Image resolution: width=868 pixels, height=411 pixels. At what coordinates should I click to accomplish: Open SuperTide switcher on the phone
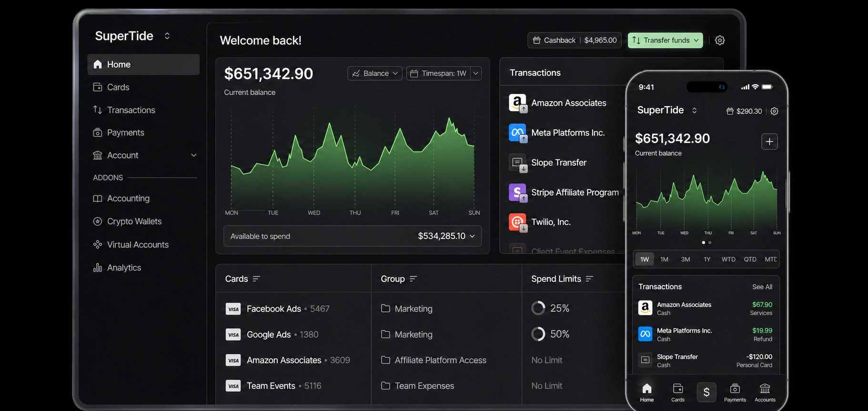click(695, 110)
